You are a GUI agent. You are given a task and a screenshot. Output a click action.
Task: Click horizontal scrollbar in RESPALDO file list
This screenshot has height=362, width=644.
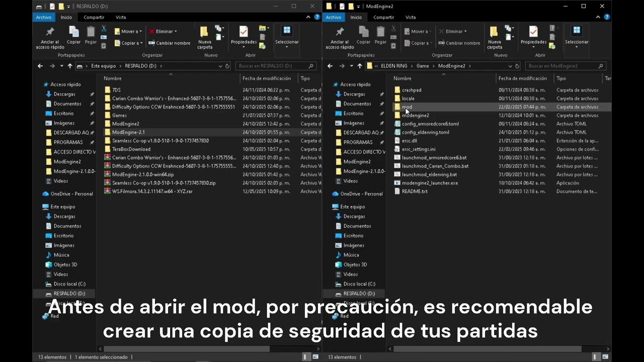(187, 349)
